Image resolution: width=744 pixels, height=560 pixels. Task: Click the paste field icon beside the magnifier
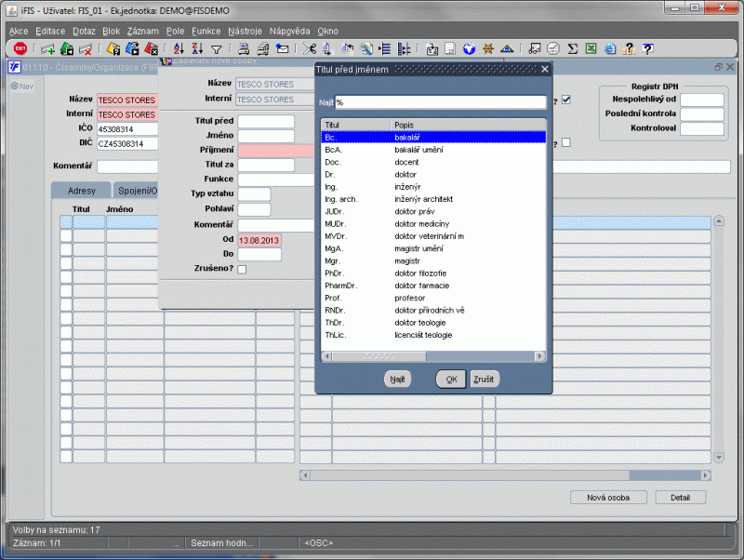pyautogui.click(x=347, y=48)
